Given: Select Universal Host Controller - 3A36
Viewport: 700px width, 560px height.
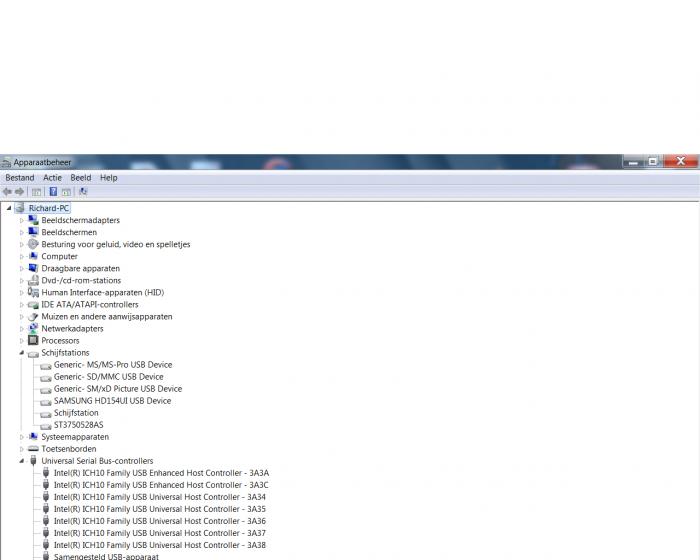Looking at the screenshot, I should (160, 521).
